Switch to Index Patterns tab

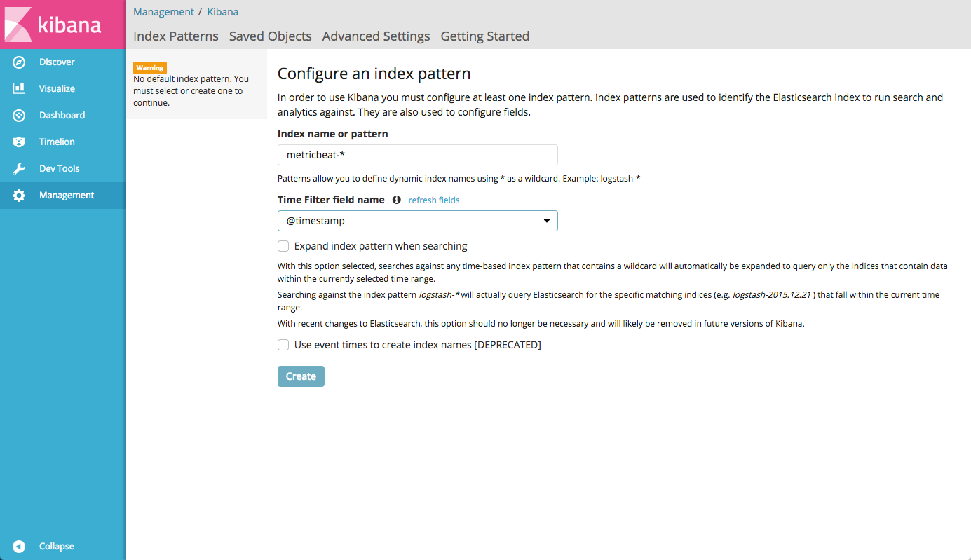[x=176, y=36]
